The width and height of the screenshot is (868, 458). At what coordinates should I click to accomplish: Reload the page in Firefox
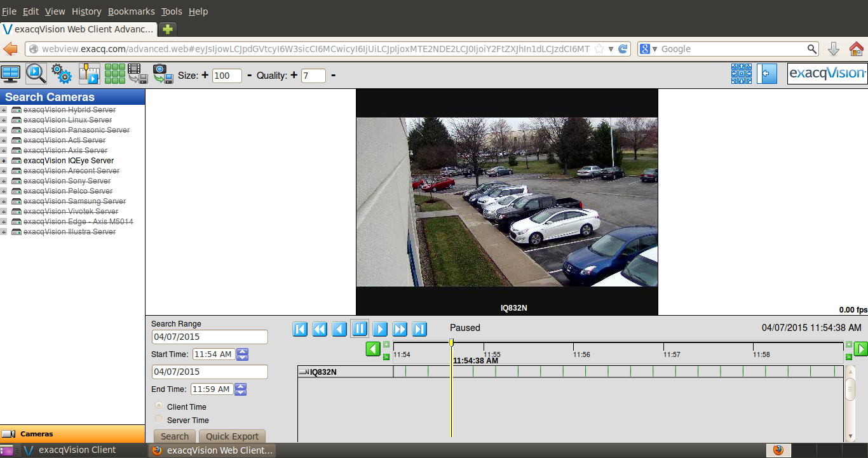point(623,49)
